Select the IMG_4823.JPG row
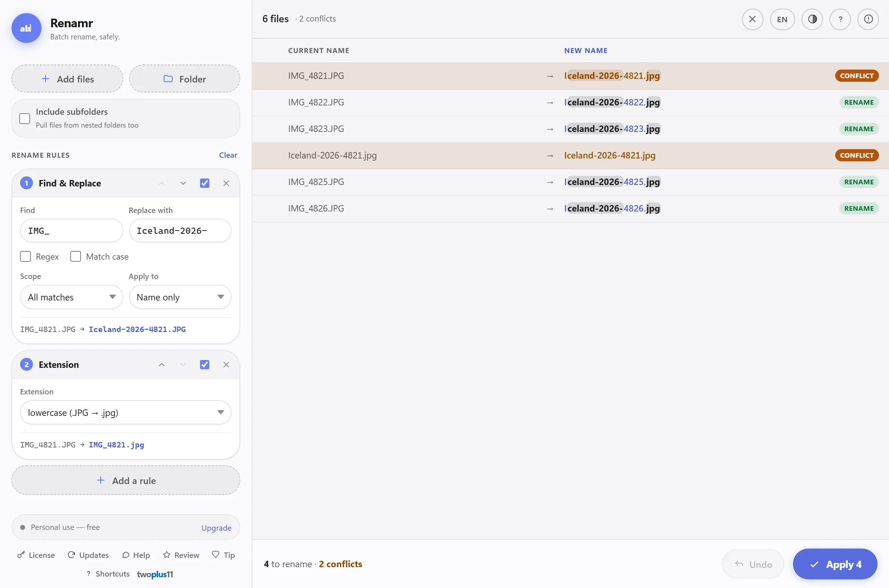Image resolution: width=889 pixels, height=588 pixels. 570,129
